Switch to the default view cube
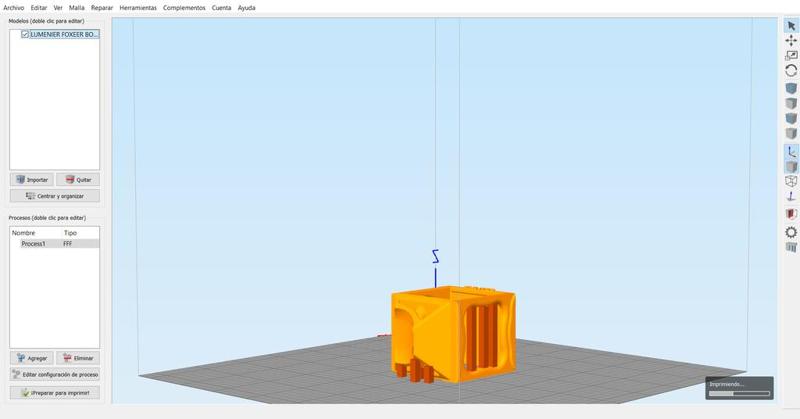 (x=791, y=88)
